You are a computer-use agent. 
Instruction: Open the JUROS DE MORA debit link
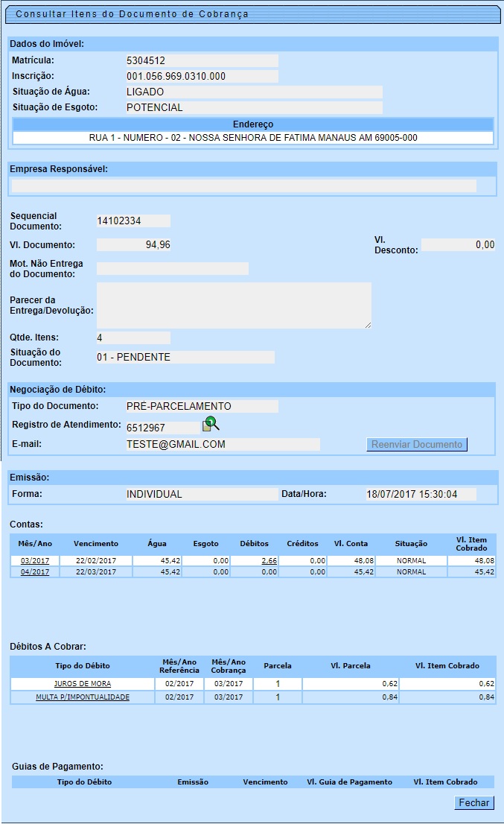82,684
